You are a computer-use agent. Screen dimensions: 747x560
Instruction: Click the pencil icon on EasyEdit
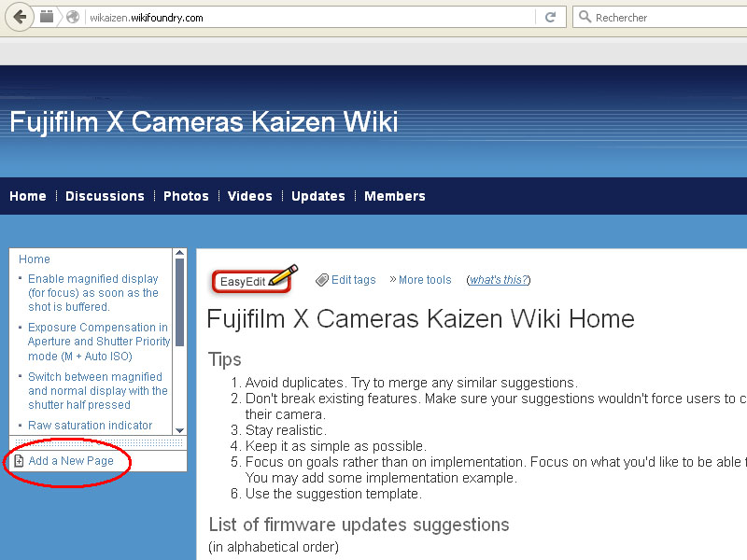coord(284,274)
